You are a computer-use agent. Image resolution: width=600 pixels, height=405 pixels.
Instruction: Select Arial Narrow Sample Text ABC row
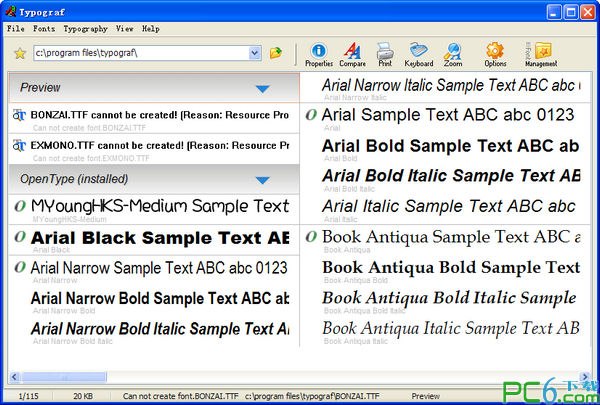[154, 271]
